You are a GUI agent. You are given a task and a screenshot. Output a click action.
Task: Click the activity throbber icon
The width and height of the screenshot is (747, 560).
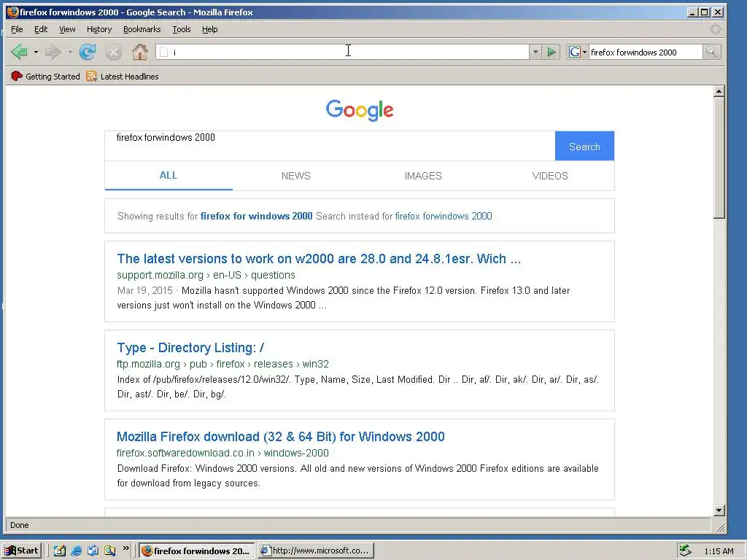(x=715, y=29)
